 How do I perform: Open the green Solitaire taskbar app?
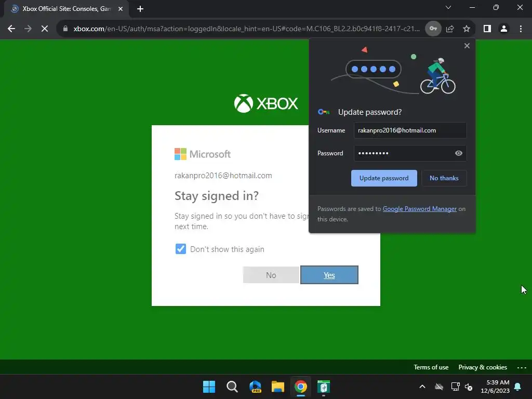(x=324, y=387)
